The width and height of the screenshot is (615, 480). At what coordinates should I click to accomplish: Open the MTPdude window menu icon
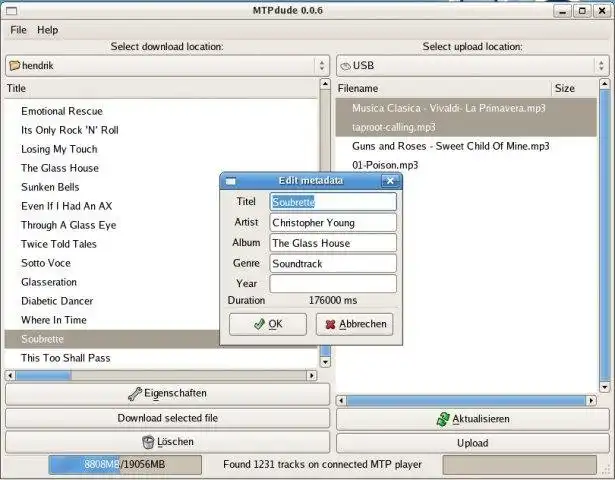(x=11, y=11)
